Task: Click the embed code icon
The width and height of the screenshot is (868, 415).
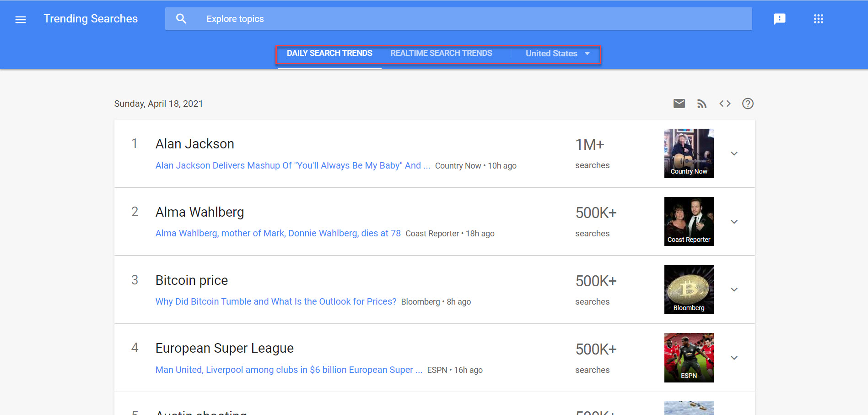Action: pyautogui.click(x=725, y=104)
